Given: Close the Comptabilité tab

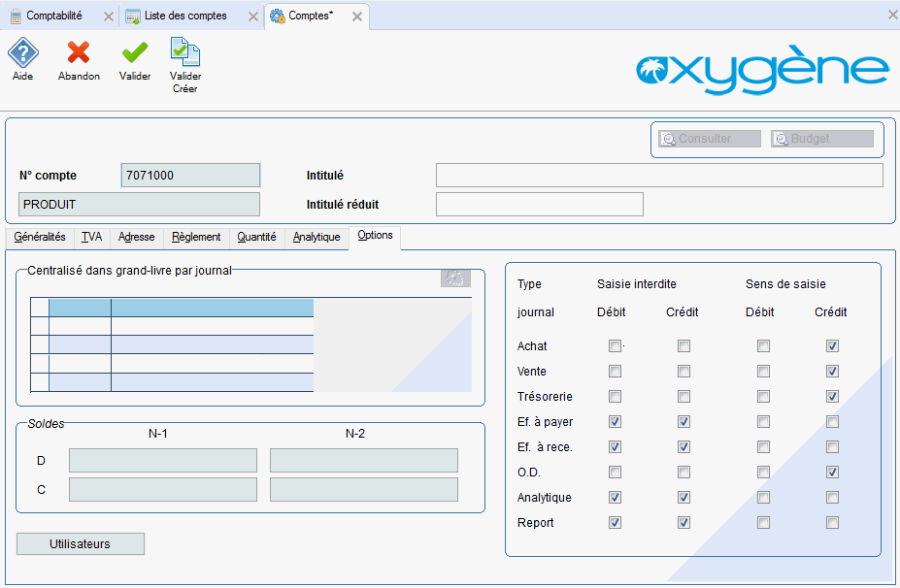Looking at the screenshot, I should (108, 16).
